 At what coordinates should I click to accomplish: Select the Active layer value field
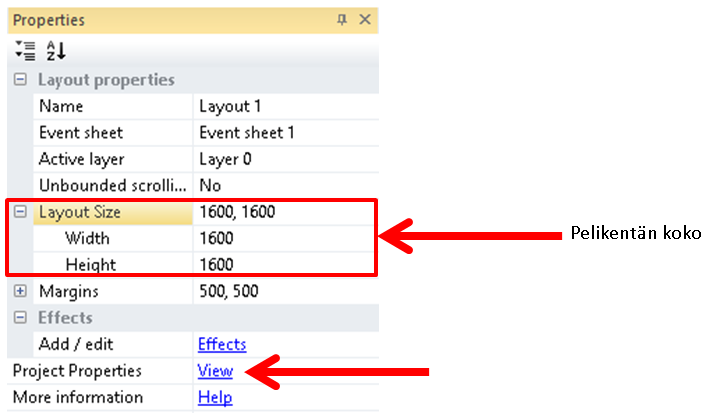[285, 159]
